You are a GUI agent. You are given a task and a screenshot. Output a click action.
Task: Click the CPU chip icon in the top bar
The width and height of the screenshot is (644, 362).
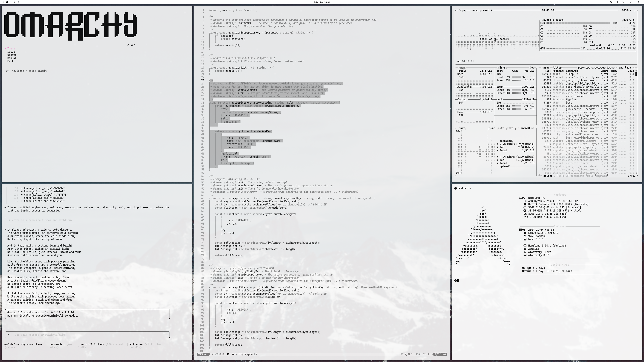639,2
